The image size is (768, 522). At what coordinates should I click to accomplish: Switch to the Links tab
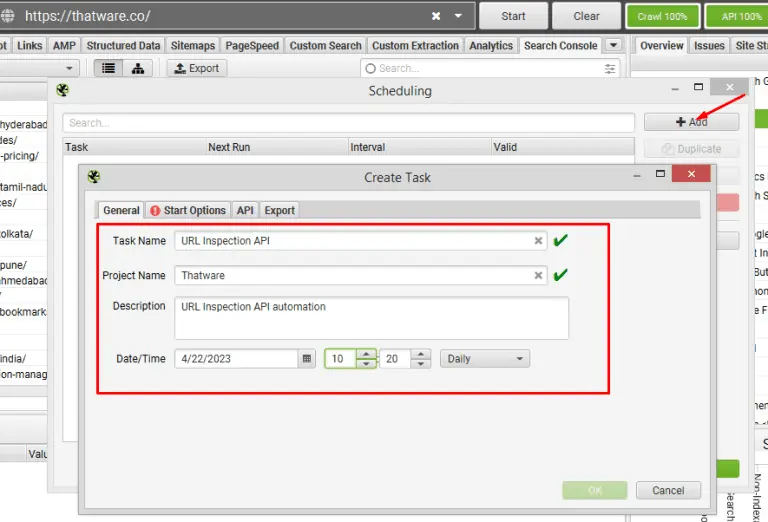coord(29,46)
